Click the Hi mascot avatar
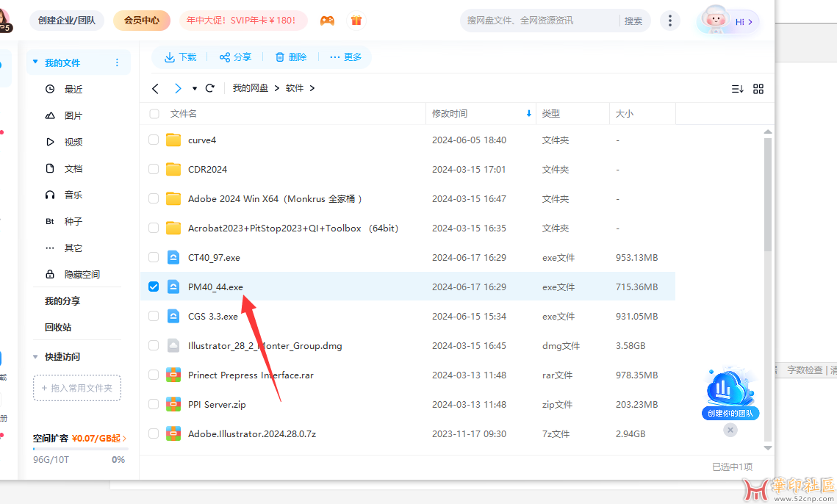This screenshot has height=504, width=837. pyautogui.click(x=715, y=21)
